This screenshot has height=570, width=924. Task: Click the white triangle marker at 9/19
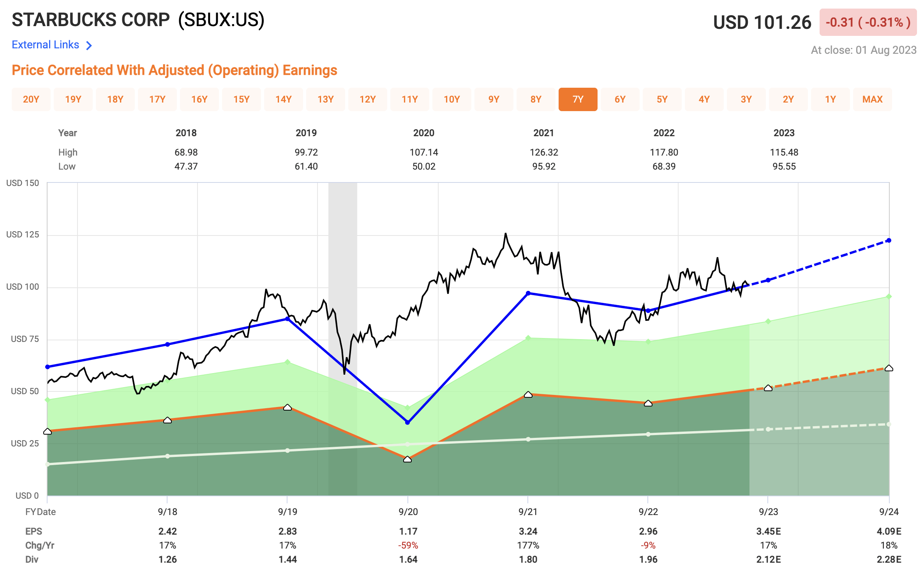tap(287, 407)
